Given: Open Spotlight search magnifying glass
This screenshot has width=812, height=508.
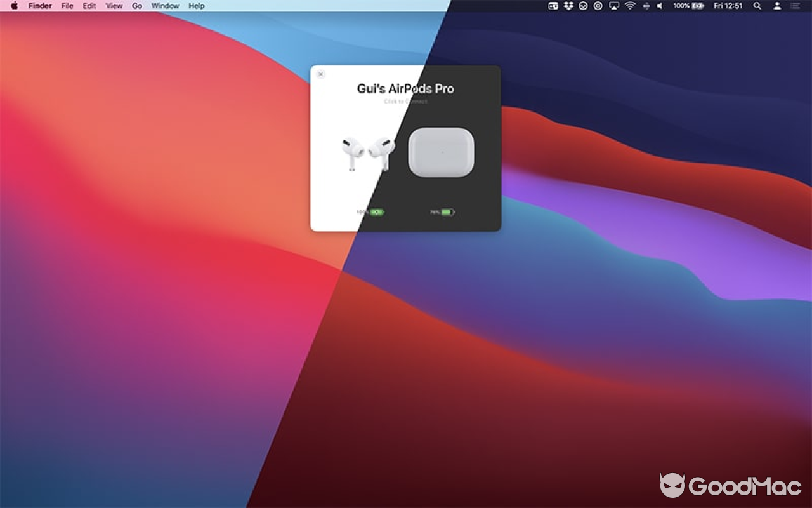Looking at the screenshot, I should (757, 6).
